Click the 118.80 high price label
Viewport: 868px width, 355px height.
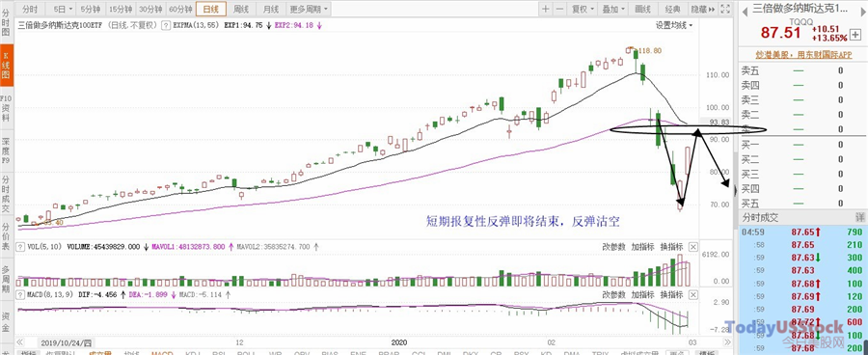point(650,50)
